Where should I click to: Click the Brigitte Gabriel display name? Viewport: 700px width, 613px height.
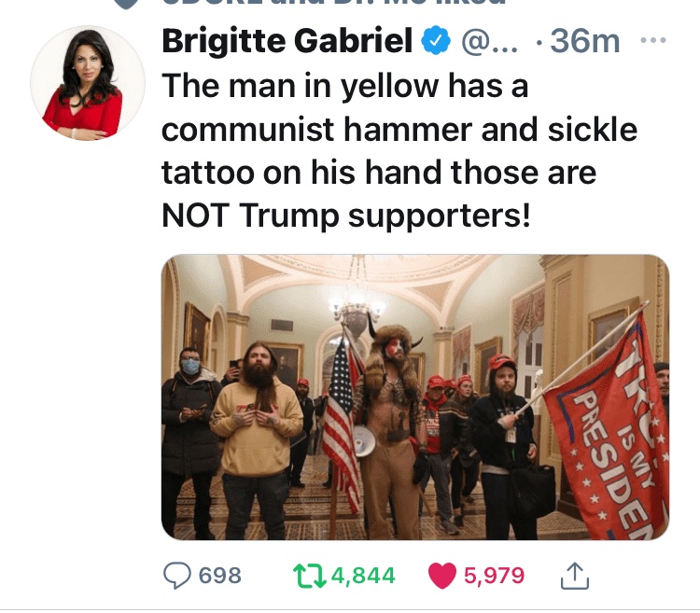(287, 41)
